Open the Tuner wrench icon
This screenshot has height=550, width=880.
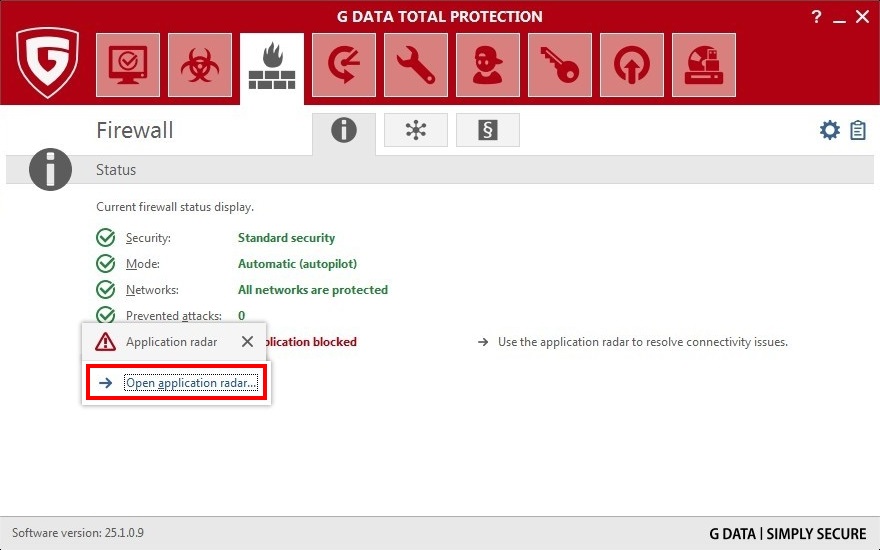point(416,65)
